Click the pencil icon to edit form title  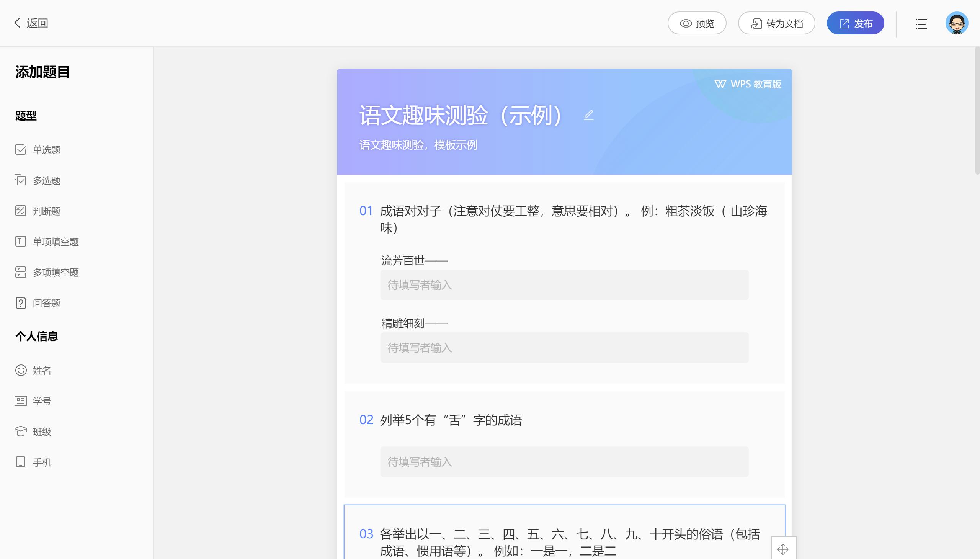[588, 114]
